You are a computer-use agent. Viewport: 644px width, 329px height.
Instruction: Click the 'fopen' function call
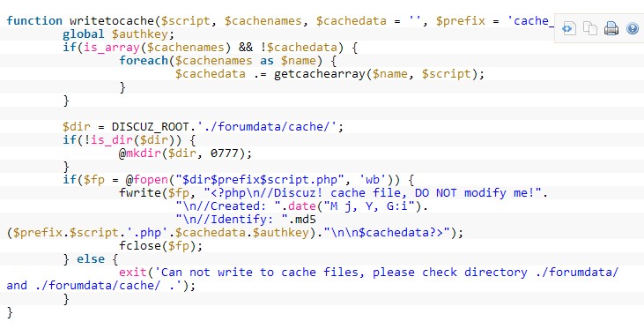(x=151, y=180)
